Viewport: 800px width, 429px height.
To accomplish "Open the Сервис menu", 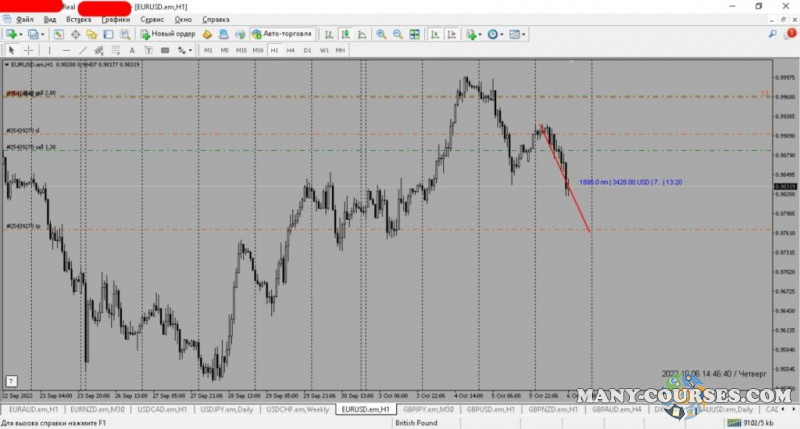I will click(x=153, y=19).
